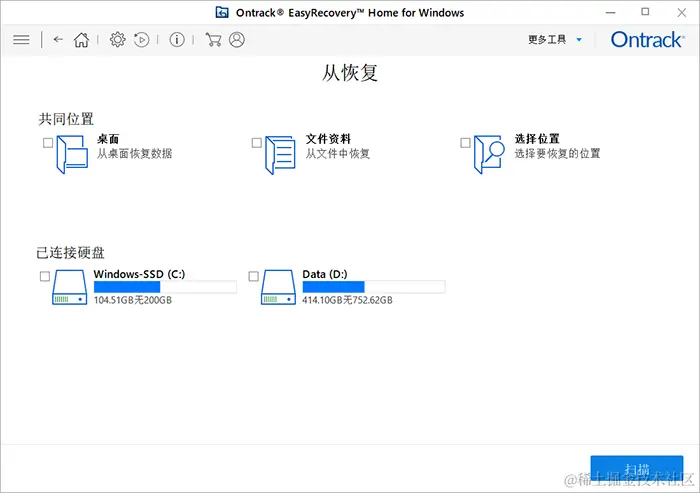700x493 pixels.
Task: Click the 桌面 label
Action: [108, 139]
